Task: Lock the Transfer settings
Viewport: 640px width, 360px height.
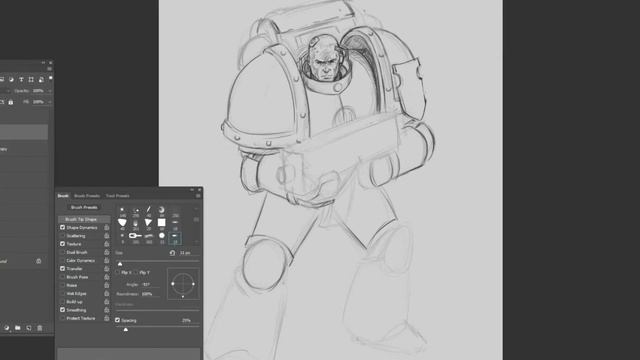Action: 107,269
